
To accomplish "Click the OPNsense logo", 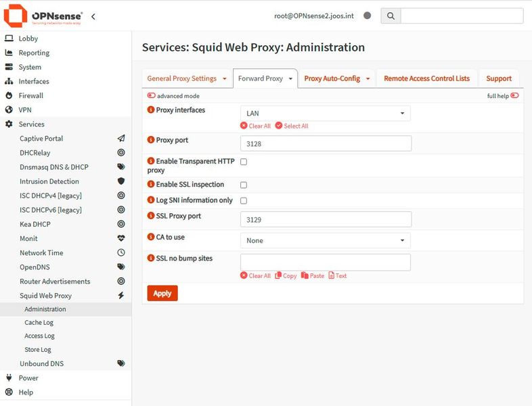I will pos(43,16).
